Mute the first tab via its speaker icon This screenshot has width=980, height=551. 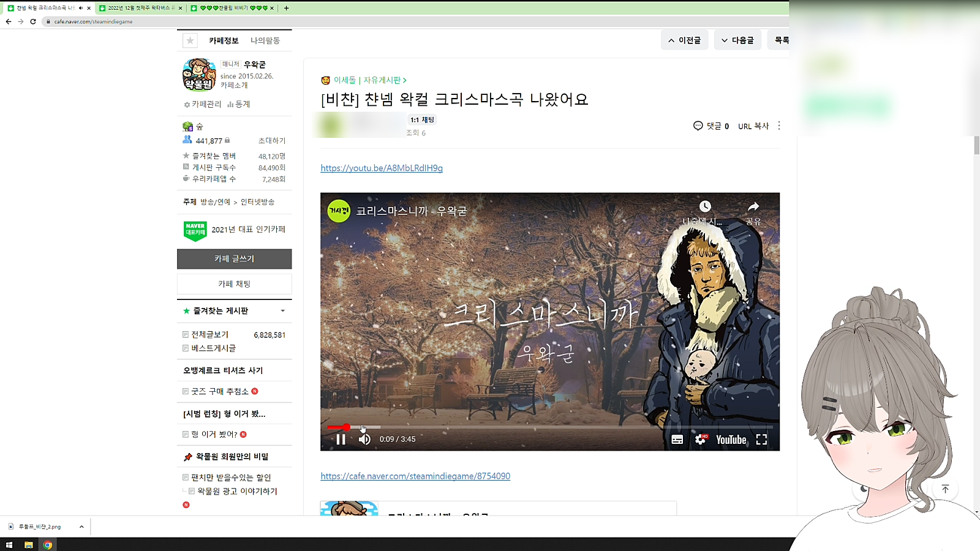click(x=81, y=8)
